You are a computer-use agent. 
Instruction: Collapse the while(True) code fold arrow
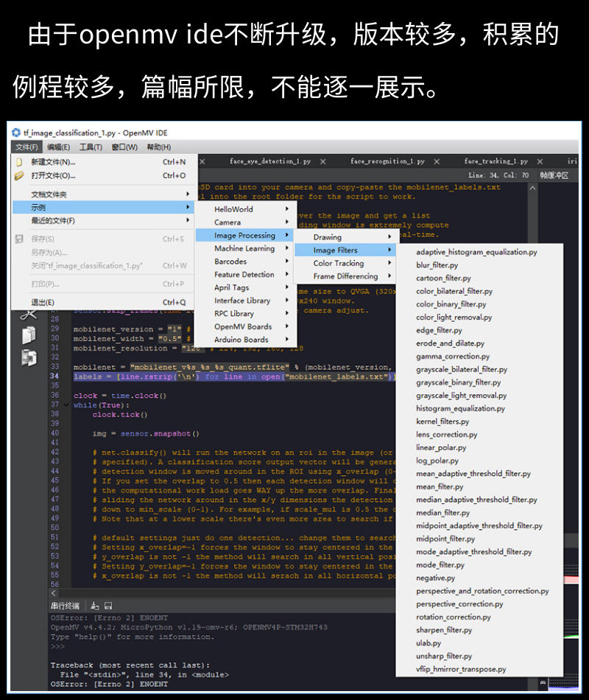[x=66, y=405]
